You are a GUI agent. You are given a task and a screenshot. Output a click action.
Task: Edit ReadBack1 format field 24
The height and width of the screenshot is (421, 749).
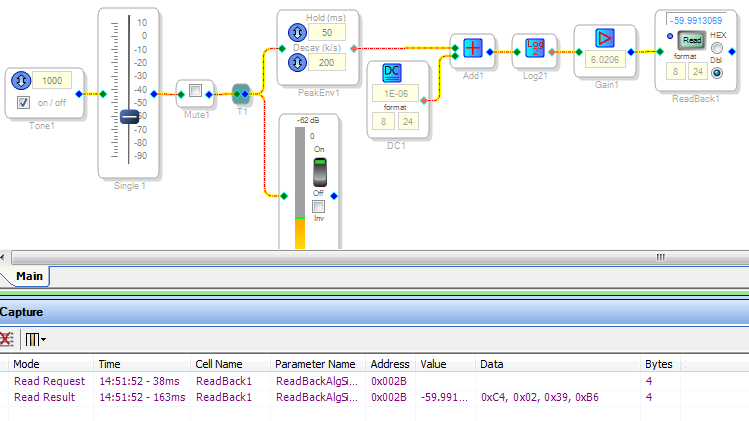[697, 72]
